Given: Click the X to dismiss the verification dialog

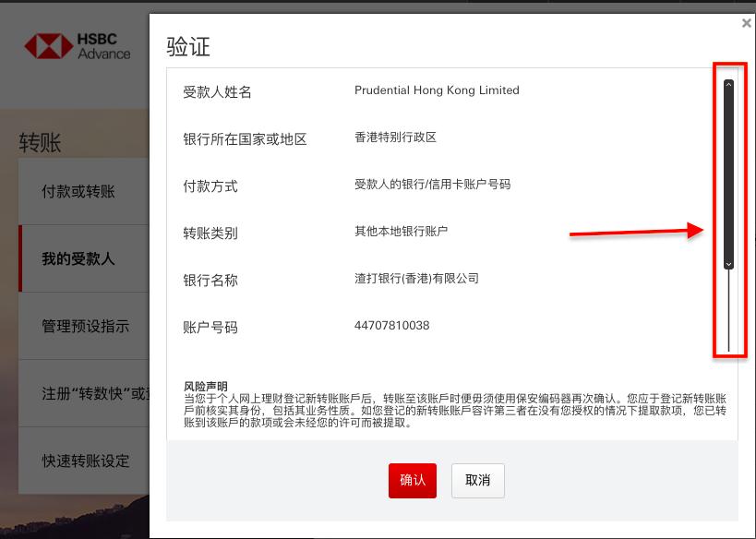Looking at the screenshot, I should point(747,23).
